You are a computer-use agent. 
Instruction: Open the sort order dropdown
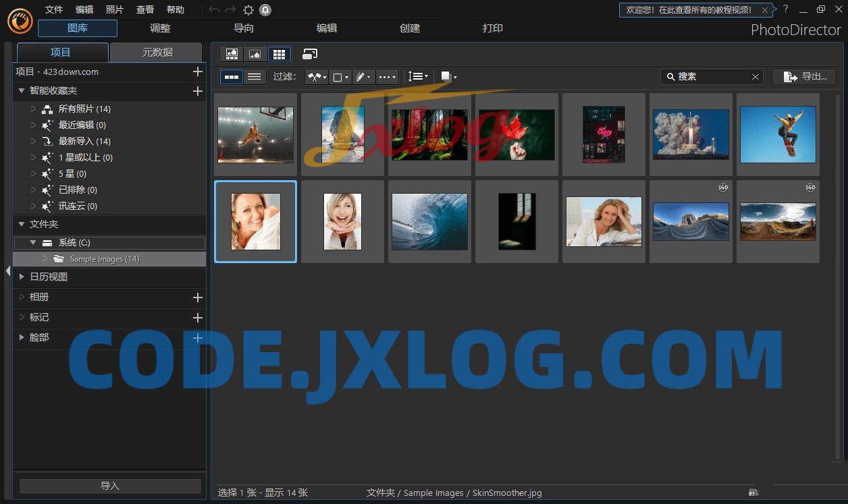[x=418, y=77]
